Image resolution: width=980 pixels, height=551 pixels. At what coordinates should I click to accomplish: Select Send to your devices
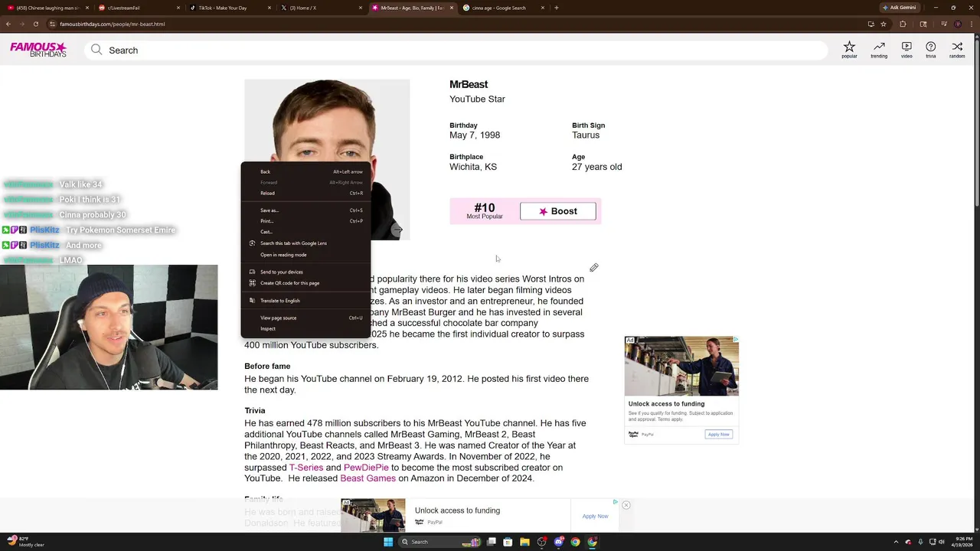click(306, 272)
